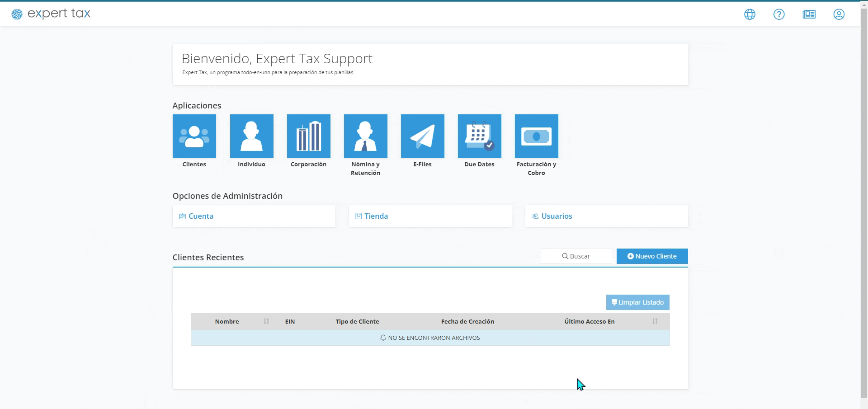
Task: Click the expert tax logo
Action: (51, 14)
